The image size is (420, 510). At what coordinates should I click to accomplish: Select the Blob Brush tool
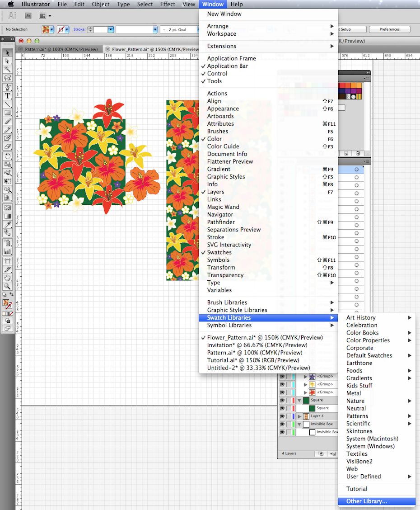(7, 138)
